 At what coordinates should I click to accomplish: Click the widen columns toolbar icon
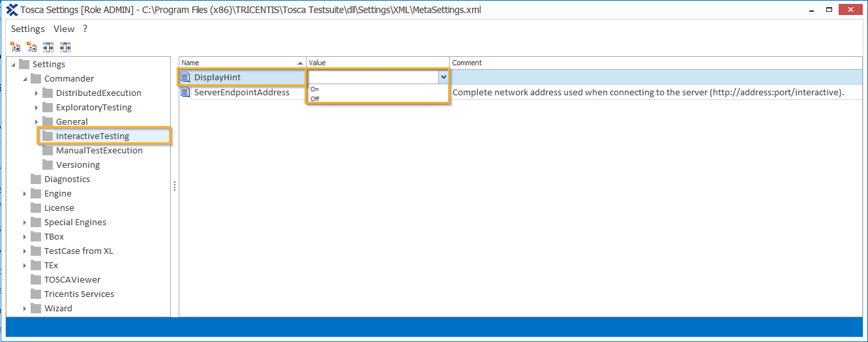click(x=48, y=47)
